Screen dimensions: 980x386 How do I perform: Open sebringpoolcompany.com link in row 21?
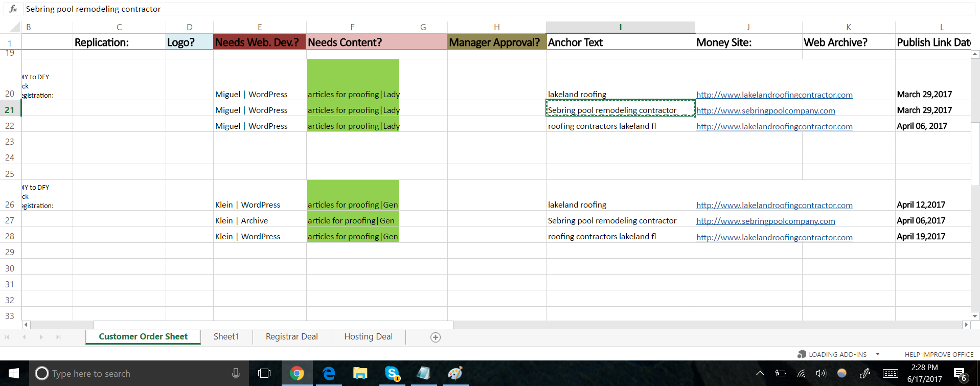pos(765,111)
